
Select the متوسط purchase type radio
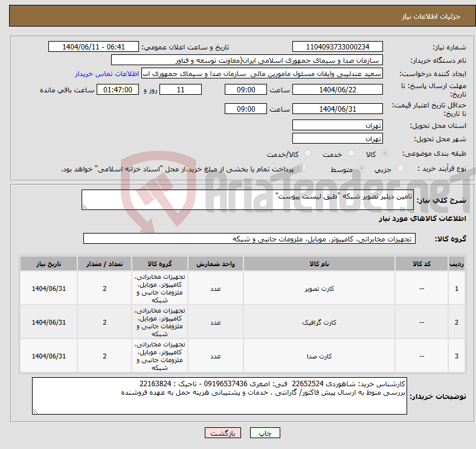[x=362, y=168]
